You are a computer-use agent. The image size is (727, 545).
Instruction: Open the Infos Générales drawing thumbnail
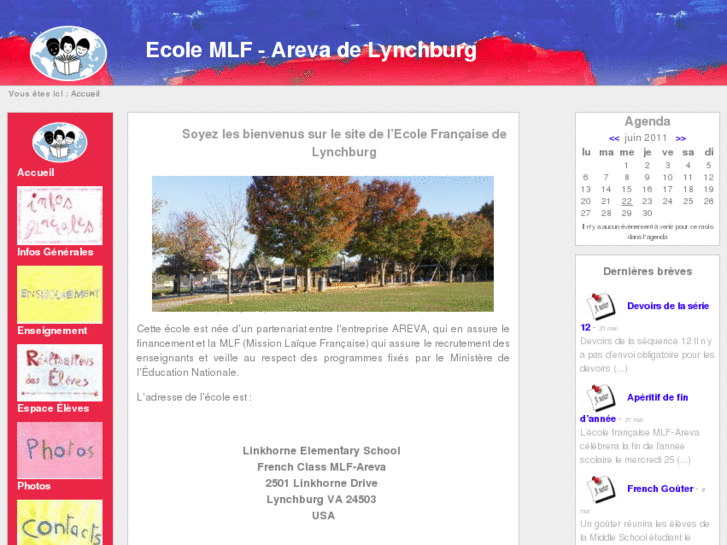pos(60,215)
